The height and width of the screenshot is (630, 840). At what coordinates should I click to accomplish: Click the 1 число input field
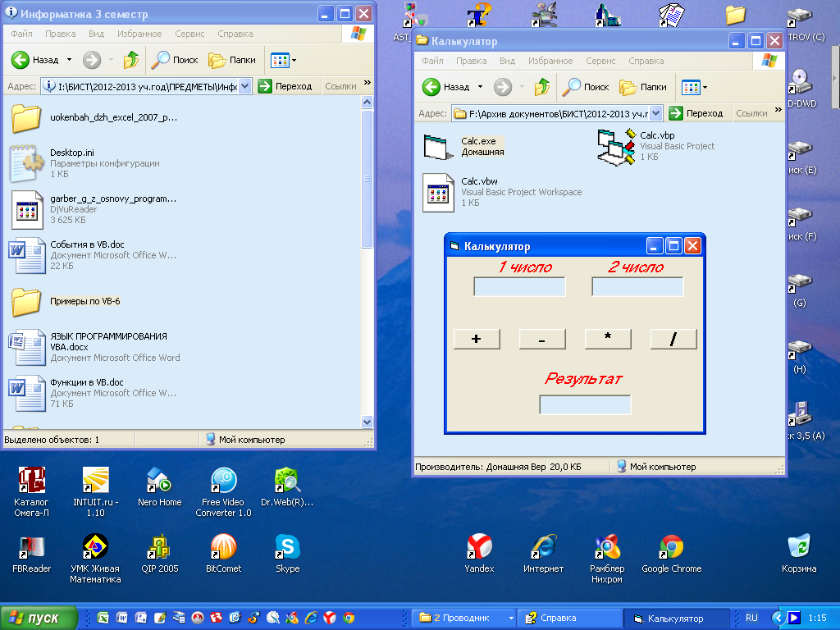point(519,286)
